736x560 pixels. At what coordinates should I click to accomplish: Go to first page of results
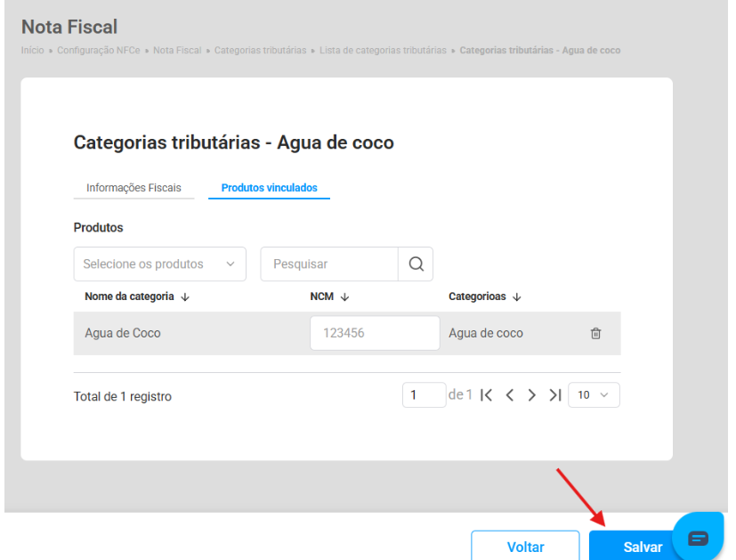(486, 395)
